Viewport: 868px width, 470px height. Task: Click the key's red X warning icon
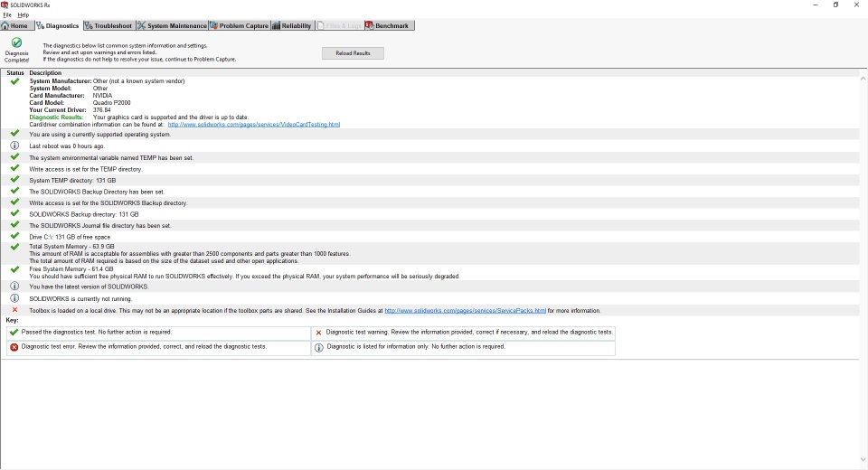(318, 333)
